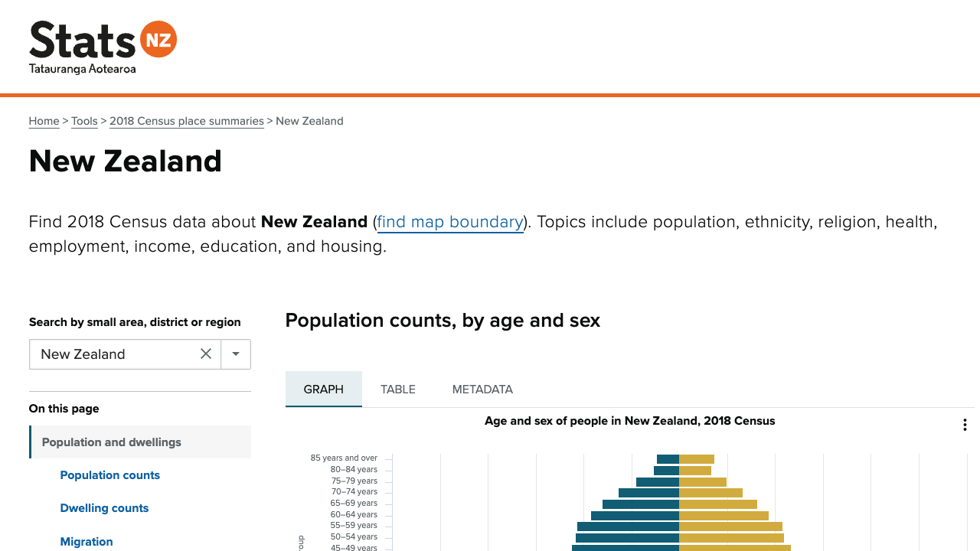
Task: Go to Home breadcrumb link
Action: pyautogui.click(x=44, y=121)
